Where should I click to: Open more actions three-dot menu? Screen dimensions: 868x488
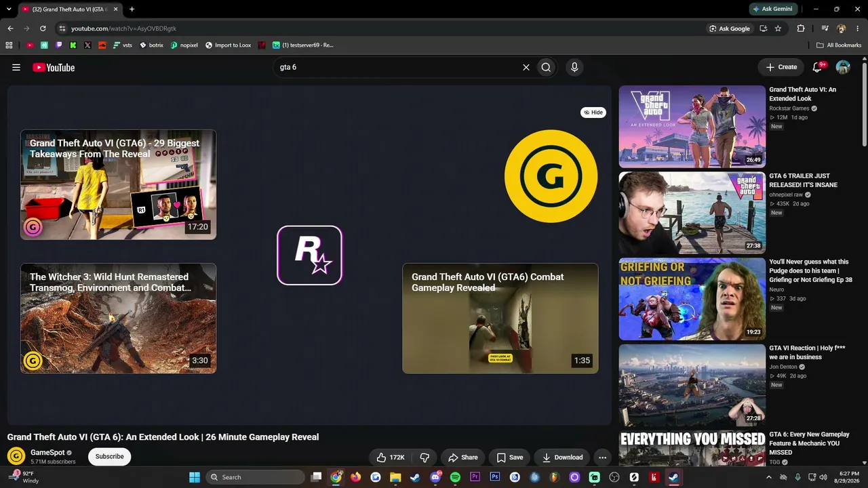pyautogui.click(x=602, y=457)
